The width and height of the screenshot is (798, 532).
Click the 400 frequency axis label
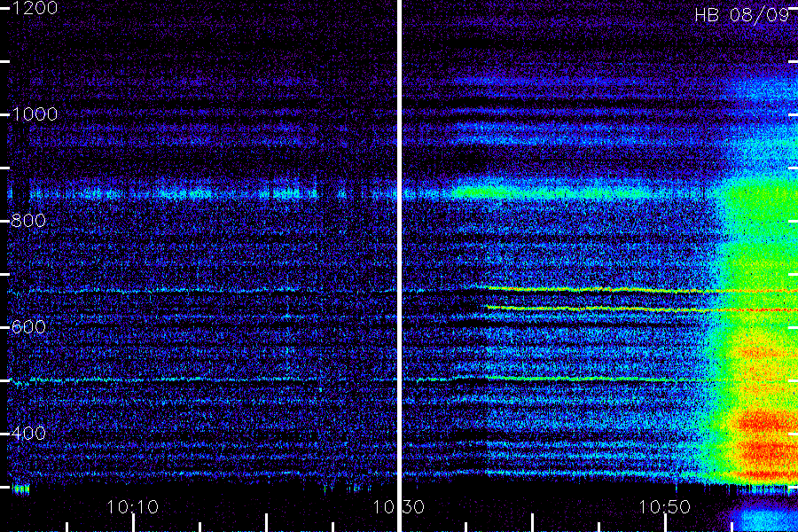click(28, 434)
